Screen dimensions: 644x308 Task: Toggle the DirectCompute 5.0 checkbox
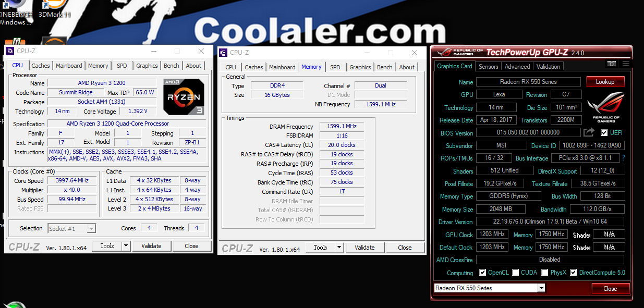click(574, 273)
